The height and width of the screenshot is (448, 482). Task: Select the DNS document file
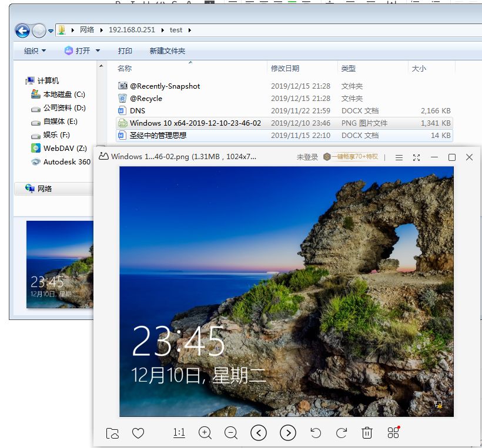click(x=138, y=110)
